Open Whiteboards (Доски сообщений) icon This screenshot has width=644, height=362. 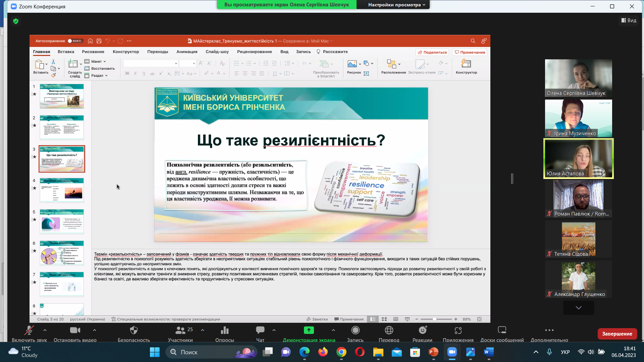tap(502, 330)
